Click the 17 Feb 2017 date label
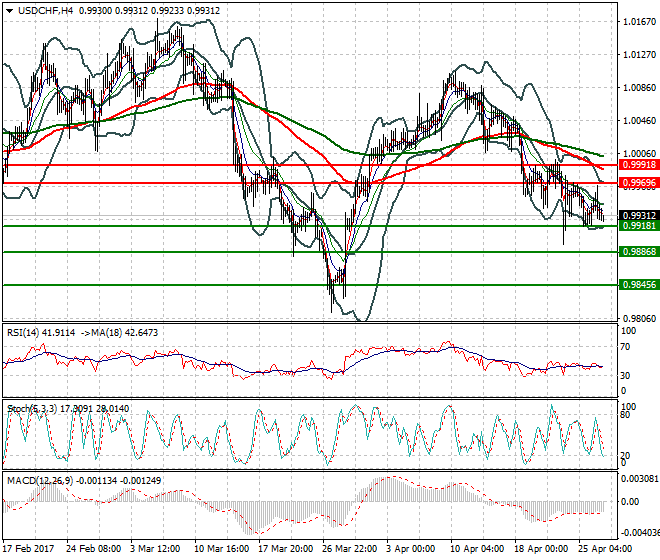Image resolution: width=660 pixels, height=560 pixels. 29,549
